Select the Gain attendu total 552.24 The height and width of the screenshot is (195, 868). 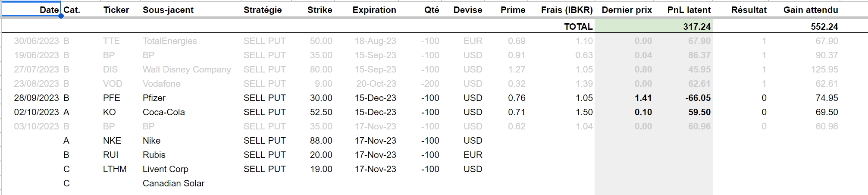824,27
